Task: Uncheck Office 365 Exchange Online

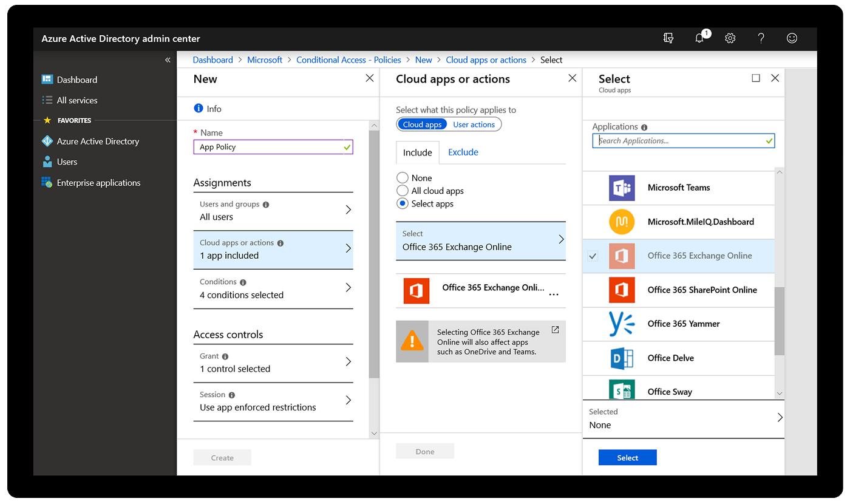Action: [592, 256]
